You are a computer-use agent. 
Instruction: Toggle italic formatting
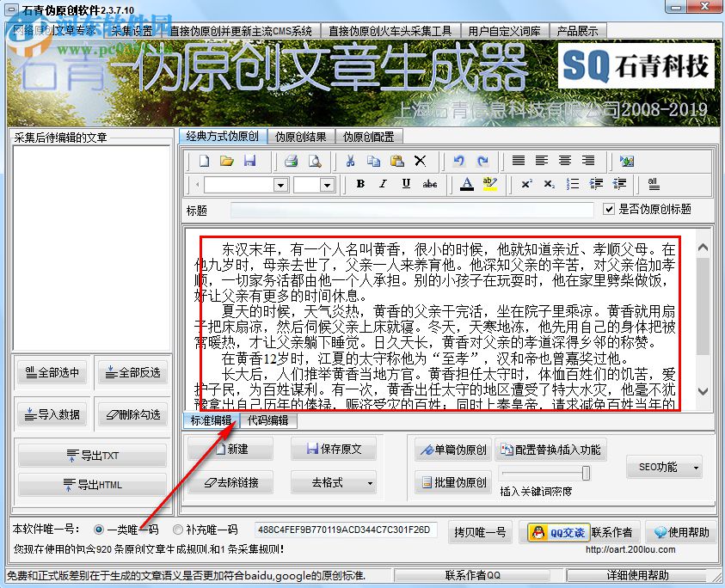384,184
